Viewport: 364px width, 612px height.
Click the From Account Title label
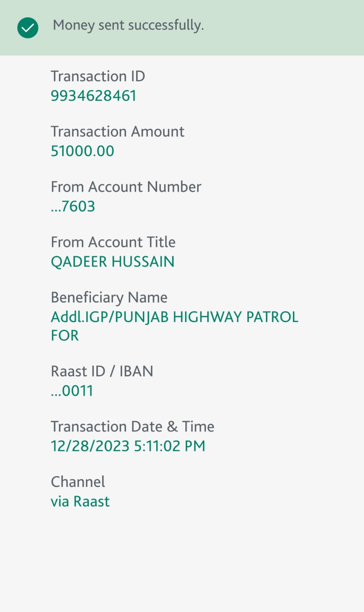coord(113,242)
